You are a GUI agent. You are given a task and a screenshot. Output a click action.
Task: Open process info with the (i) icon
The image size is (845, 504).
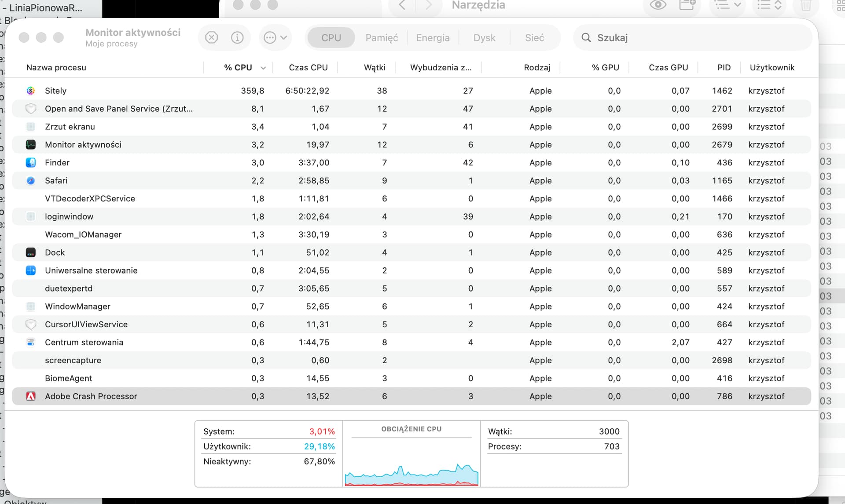tap(237, 38)
